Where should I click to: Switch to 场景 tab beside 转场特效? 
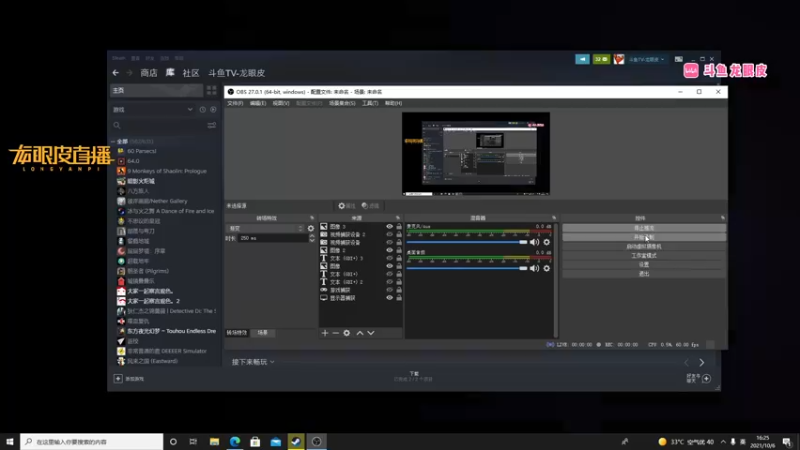click(263, 333)
